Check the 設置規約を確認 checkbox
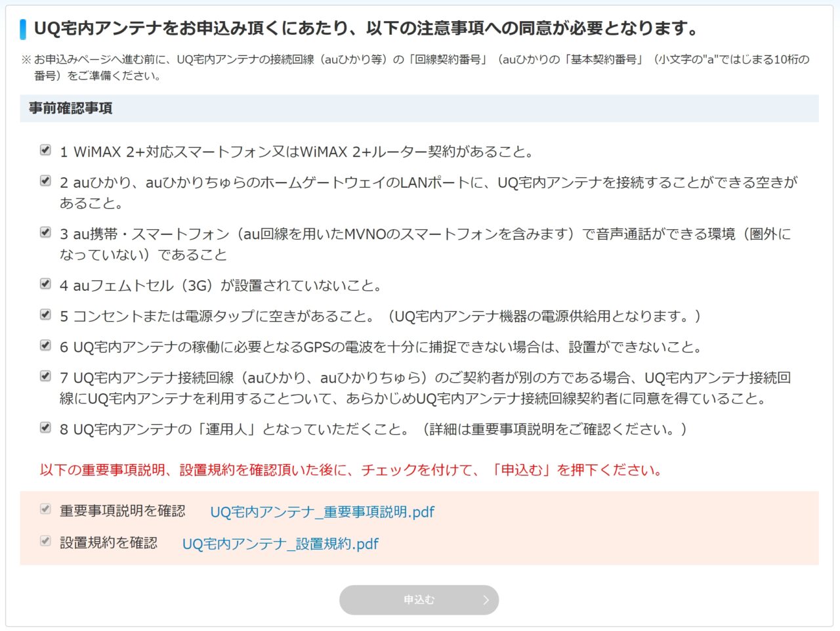This screenshot has height=631, width=840. point(45,541)
